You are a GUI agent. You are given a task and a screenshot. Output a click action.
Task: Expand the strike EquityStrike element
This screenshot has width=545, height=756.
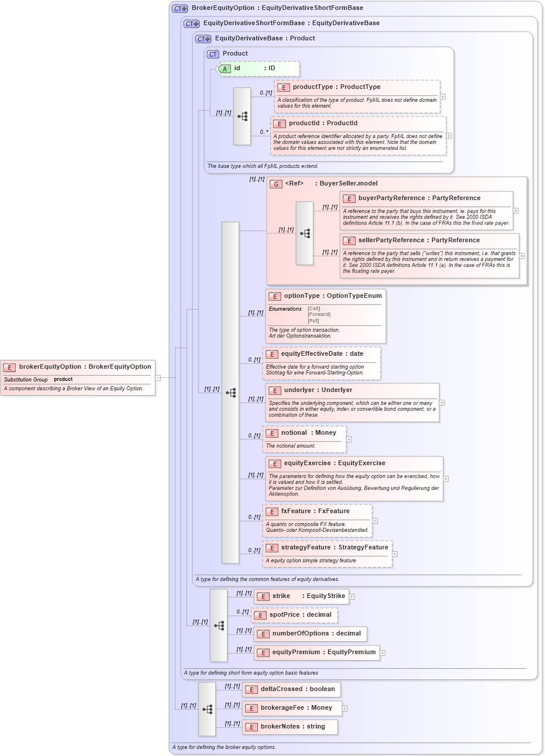point(352,597)
